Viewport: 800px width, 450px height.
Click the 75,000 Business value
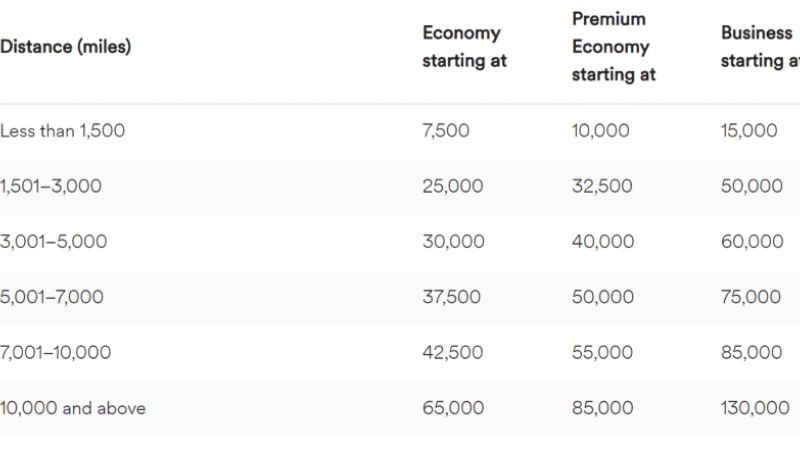coord(751,297)
